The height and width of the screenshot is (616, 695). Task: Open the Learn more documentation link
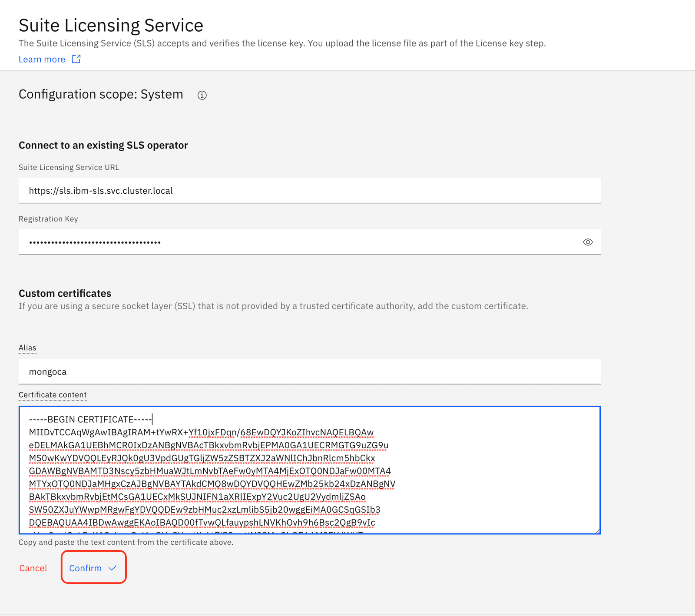42,59
